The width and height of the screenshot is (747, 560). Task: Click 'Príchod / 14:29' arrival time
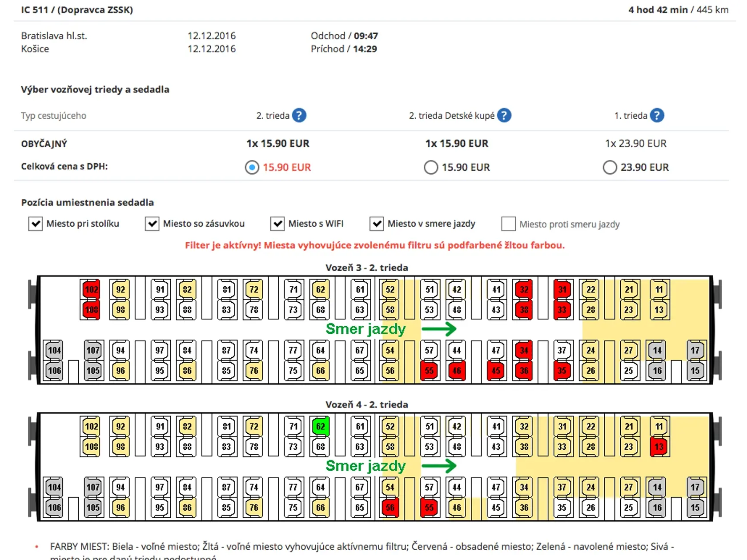(344, 49)
